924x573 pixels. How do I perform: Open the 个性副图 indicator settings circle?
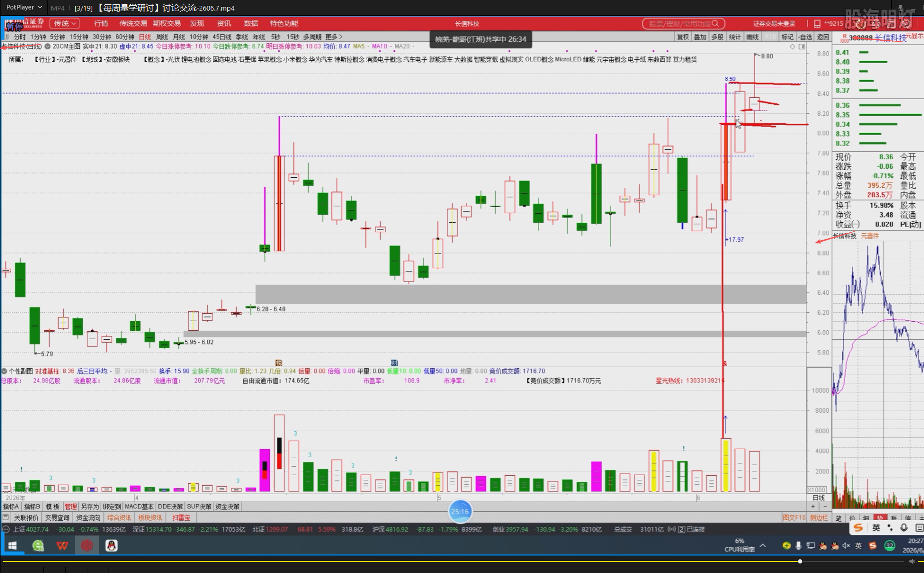click(4, 371)
